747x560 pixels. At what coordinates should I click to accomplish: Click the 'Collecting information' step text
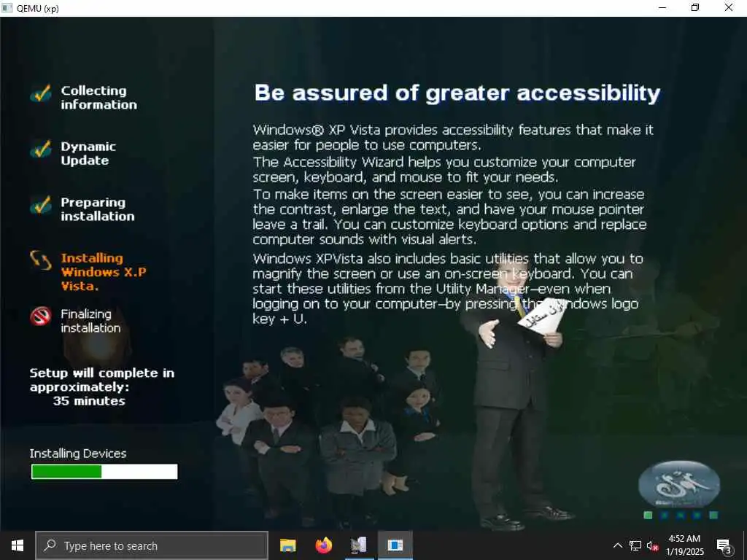(x=98, y=98)
